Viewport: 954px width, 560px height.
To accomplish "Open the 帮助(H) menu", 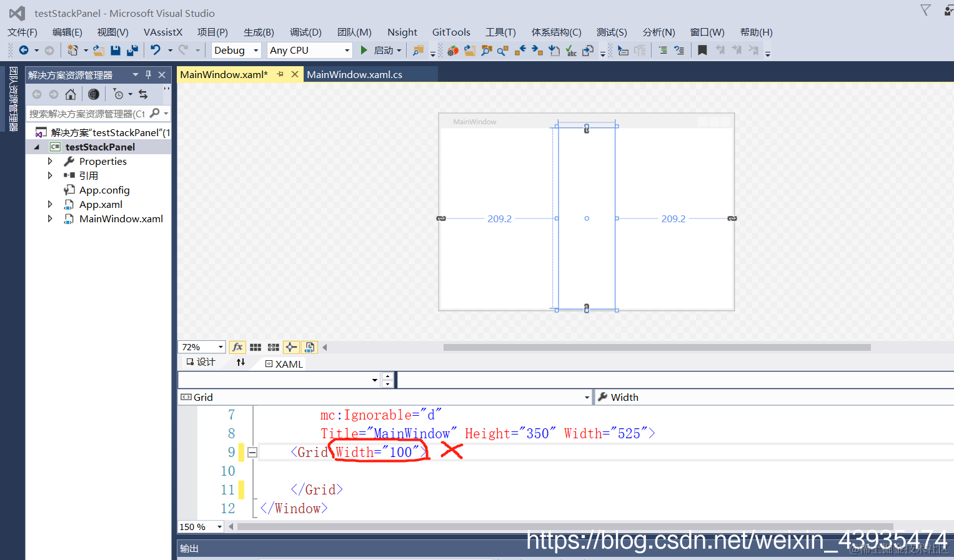I will [756, 32].
